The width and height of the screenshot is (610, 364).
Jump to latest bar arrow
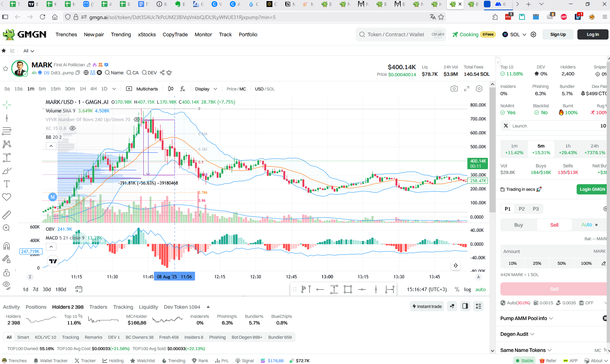[x=455, y=265]
